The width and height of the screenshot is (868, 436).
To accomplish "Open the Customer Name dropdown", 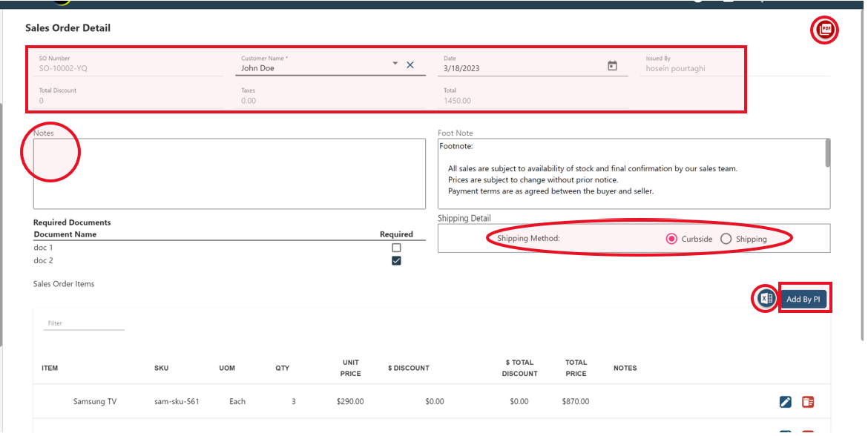I will pos(394,65).
